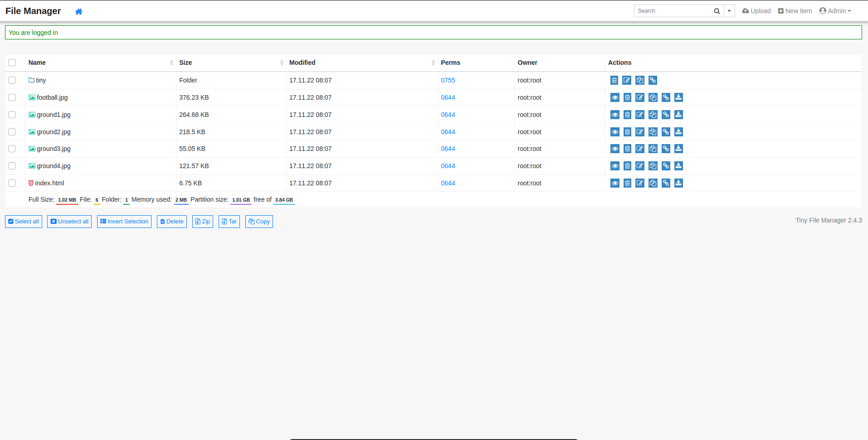Check the checkbox for index.html
Viewport: 868px width, 440px height.
[x=12, y=183]
